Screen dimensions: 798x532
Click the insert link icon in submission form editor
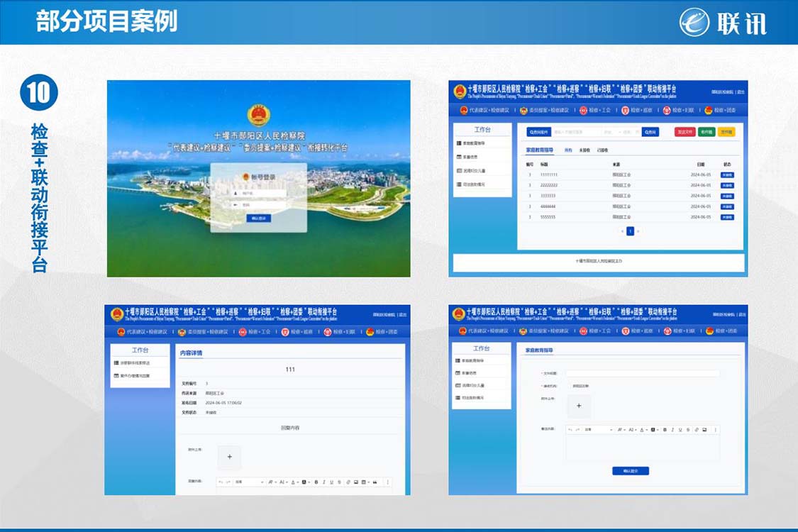tap(697, 430)
